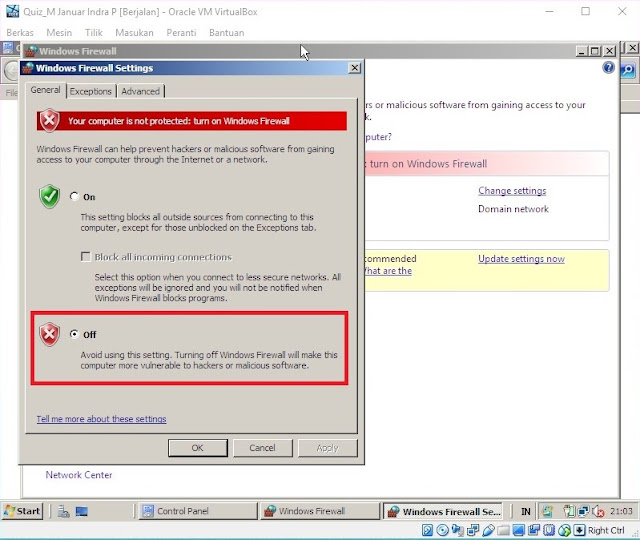The image size is (640, 540).
Task: Close the Windows Firewall Settings dialog
Action: (x=355, y=68)
